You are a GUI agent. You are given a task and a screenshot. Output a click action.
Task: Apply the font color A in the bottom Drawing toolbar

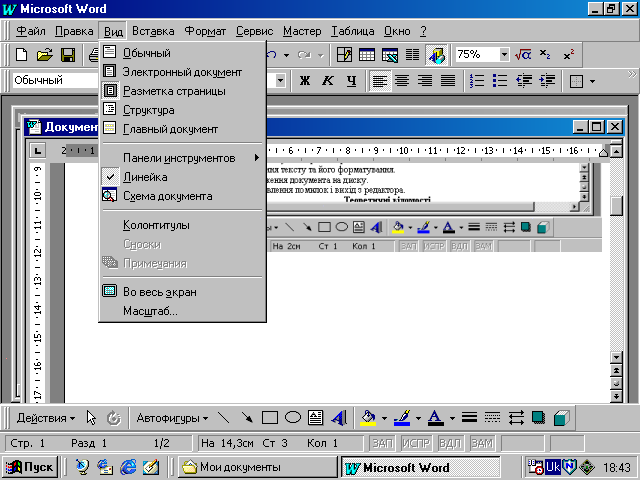436,418
